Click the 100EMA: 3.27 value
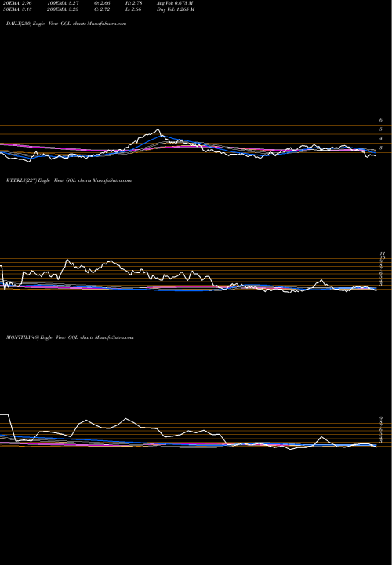 pyautogui.click(x=63, y=3)
